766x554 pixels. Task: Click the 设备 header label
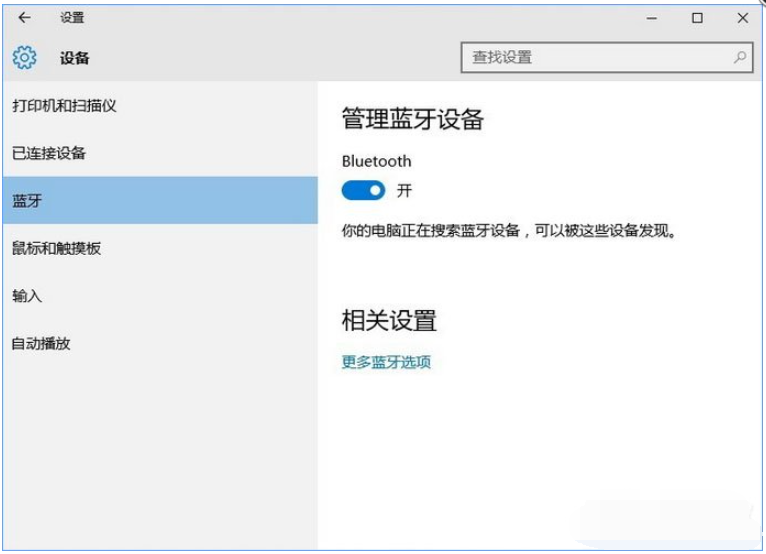tap(75, 58)
